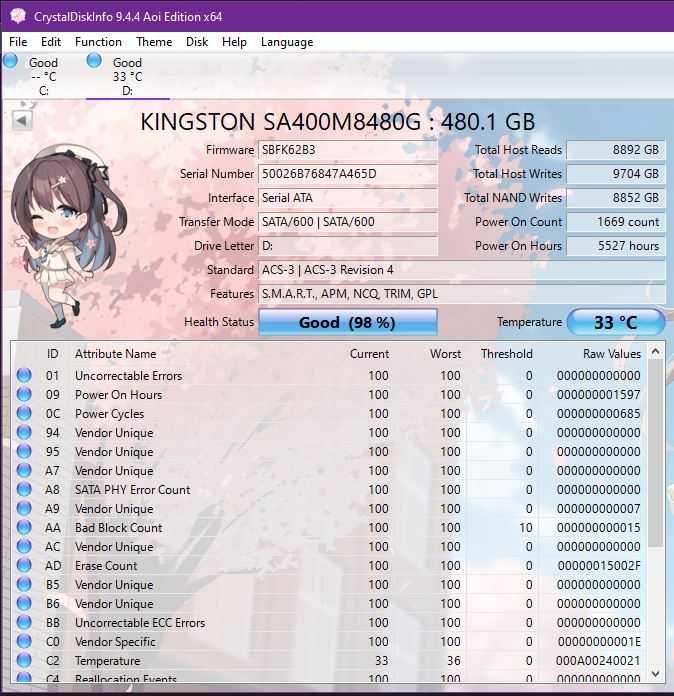674x696 pixels.
Task: Click the Threshold column header
Action: (507, 354)
